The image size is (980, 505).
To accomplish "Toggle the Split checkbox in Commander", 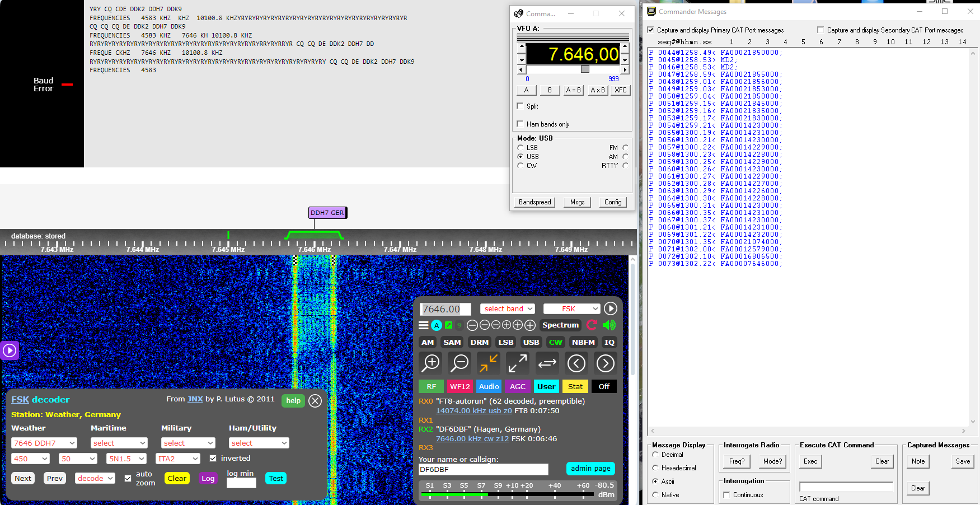I will (x=520, y=106).
